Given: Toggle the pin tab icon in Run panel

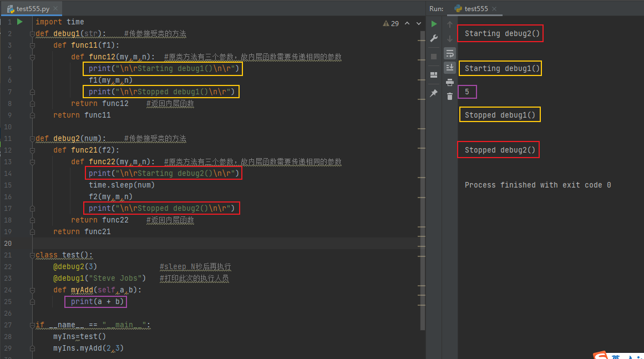Looking at the screenshot, I should 434,93.
